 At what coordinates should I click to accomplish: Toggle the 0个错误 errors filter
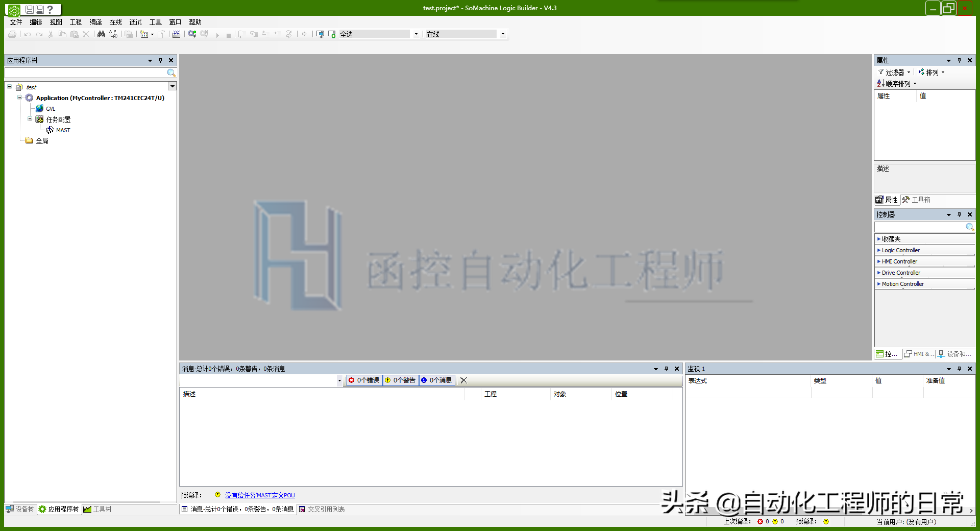point(364,380)
